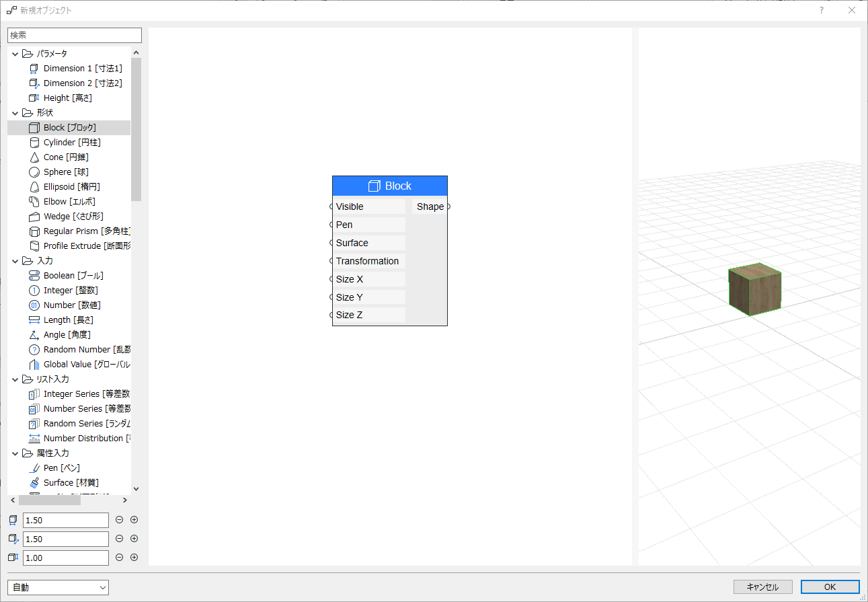
Task: Open the 自動 dropdown at bottom left
Action: coord(57,587)
